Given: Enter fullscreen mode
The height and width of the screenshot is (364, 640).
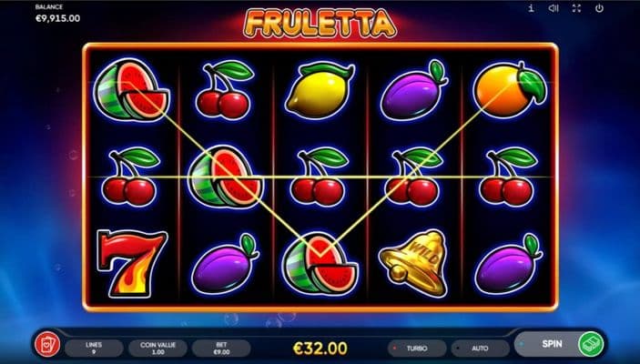Looking at the screenshot, I should click(x=576, y=8).
